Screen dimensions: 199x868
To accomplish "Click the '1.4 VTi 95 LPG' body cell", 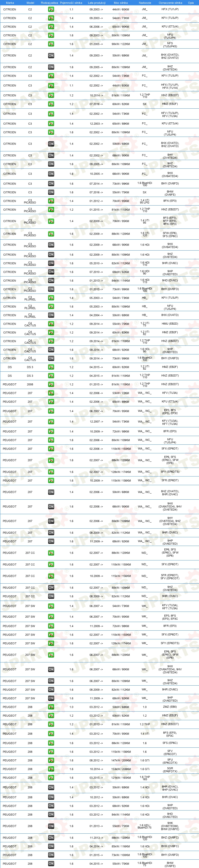I will click(145, 201).
